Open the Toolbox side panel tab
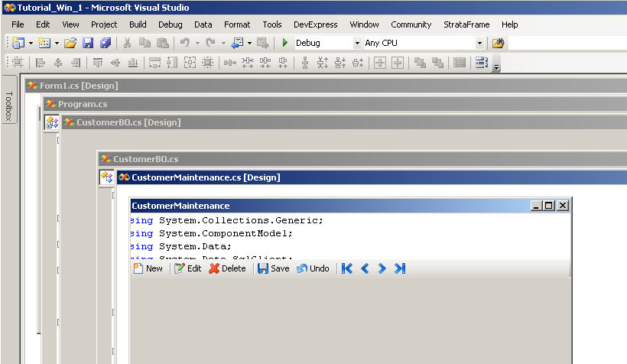 point(8,106)
